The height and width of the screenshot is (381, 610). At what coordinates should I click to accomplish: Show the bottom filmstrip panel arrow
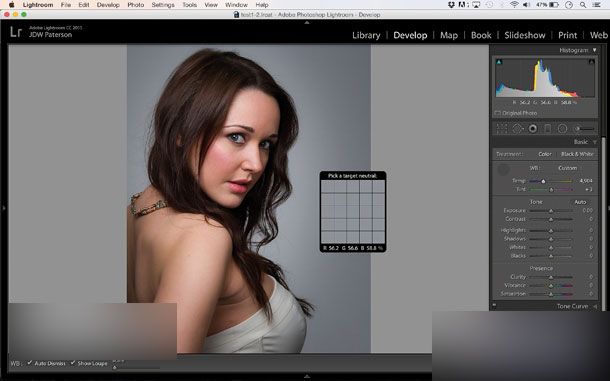coord(307,376)
